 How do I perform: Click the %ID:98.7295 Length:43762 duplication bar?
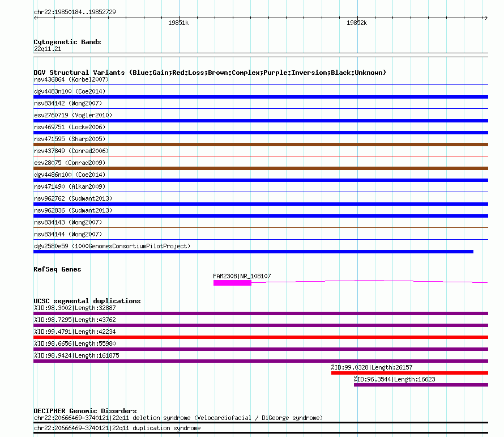point(260,325)
